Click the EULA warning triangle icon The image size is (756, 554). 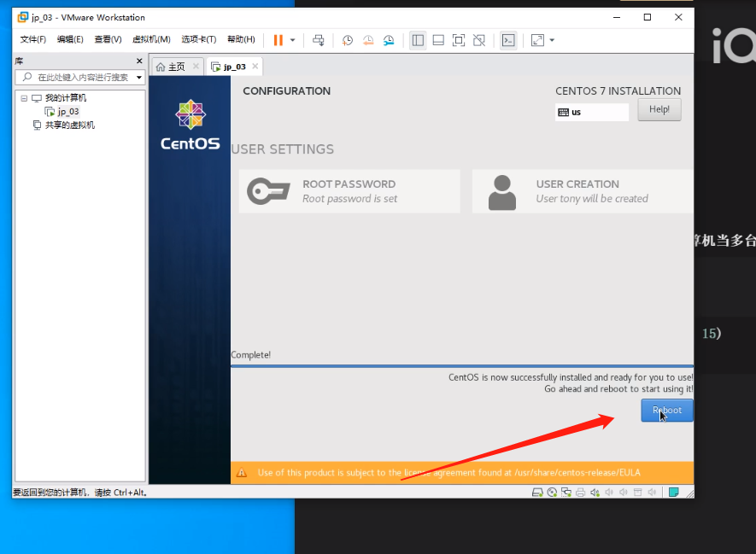pyautogui.click(x=242, y=473)
